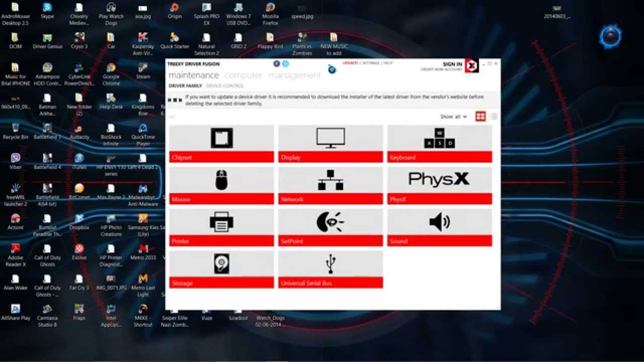644x362 pixels.
Task: Click Sign In
Action: coord(452,64)
